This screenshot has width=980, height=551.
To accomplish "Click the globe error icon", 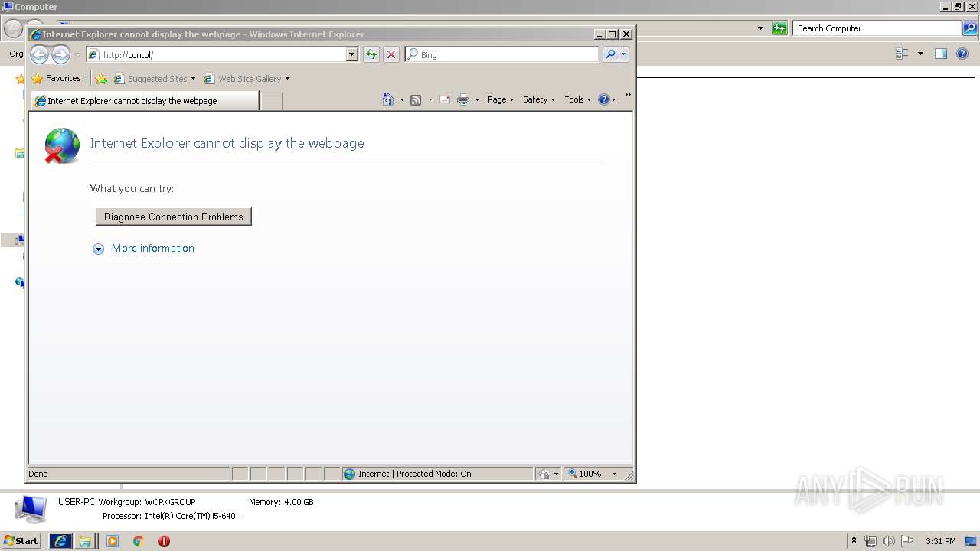I will (x=61, y=145).
